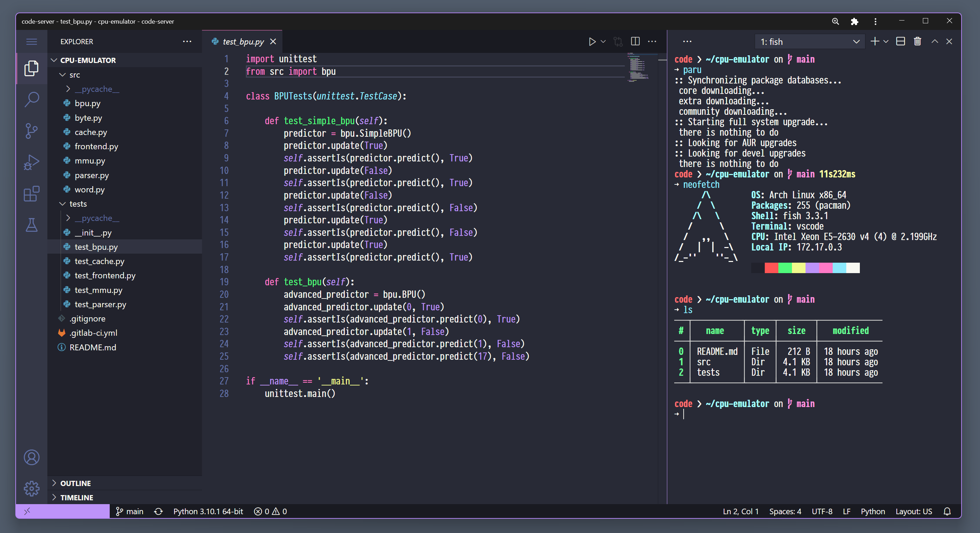
Task: Toggle notifications bell in status bar
Action: [947, 511]
